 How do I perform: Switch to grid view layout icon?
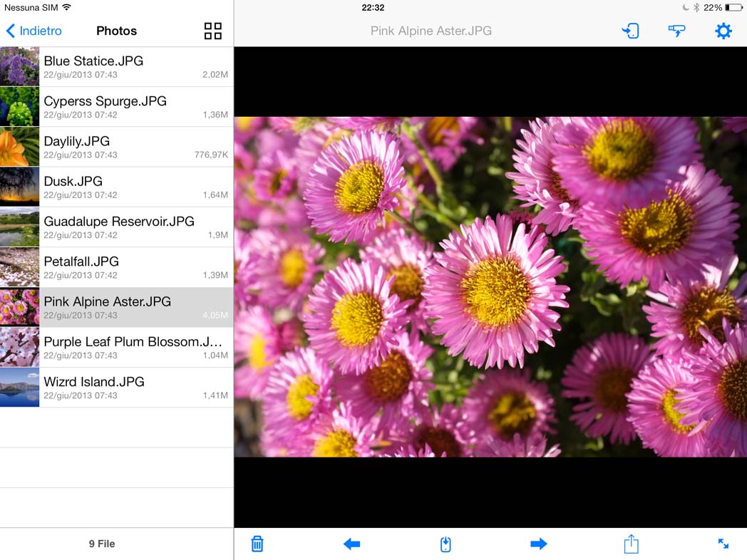coord(213,31)
